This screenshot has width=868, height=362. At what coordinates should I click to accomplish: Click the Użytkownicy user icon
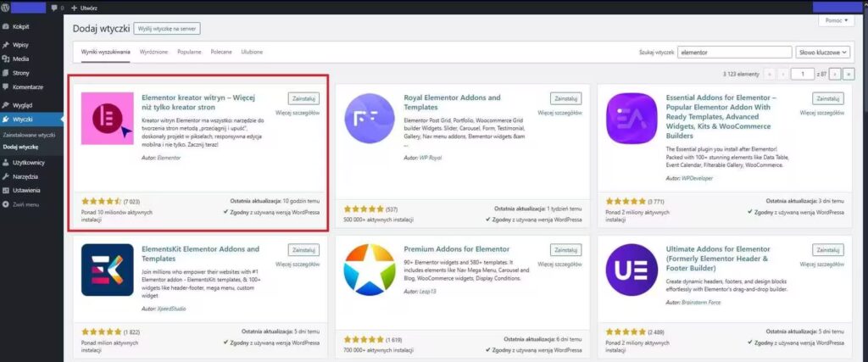[6, 163]
